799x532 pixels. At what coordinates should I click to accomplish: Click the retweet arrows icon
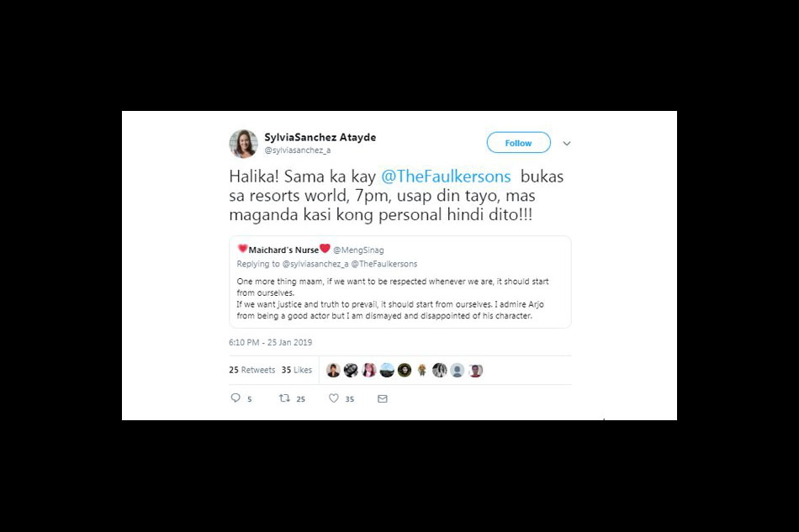(x=284, y=398)
